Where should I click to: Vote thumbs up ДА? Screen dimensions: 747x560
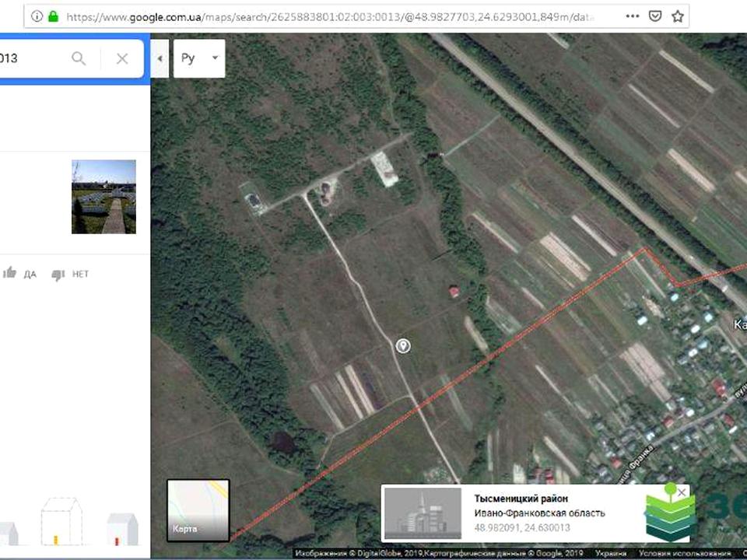(x=20, y=274)
